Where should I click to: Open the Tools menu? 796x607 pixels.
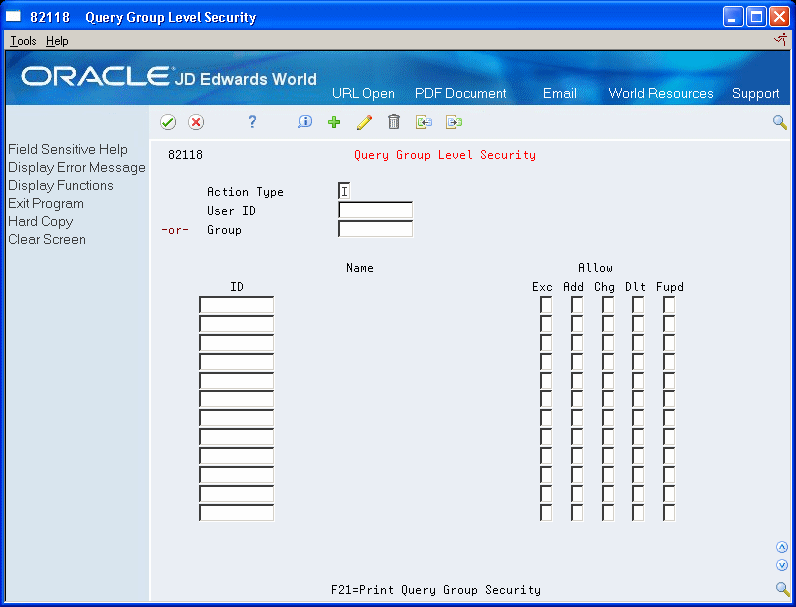[x=23, y=41]
